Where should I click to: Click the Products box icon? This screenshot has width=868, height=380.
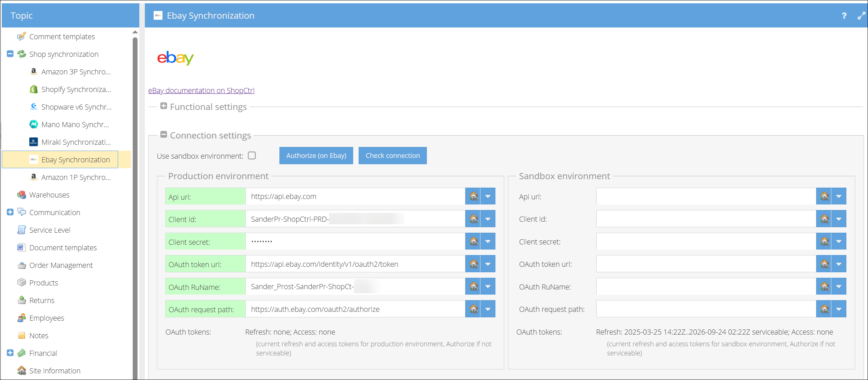pyautogui.click(x=22, y=283)
